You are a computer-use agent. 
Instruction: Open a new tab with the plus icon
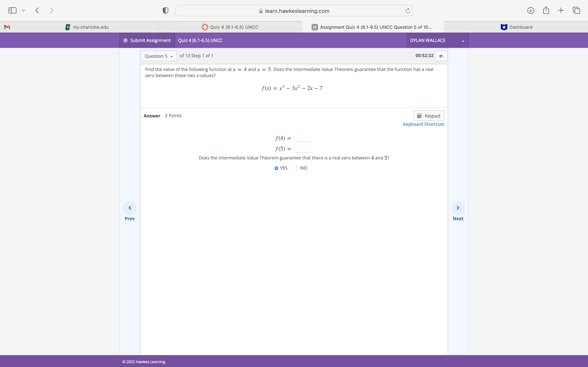tap(561, 10)
